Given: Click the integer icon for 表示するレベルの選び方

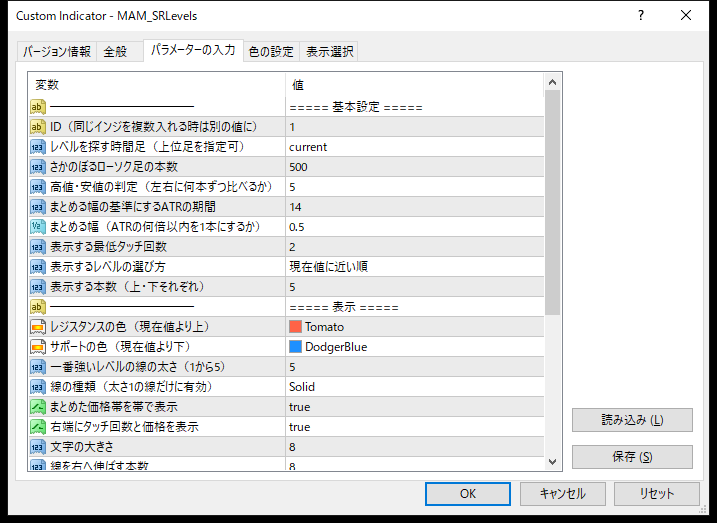Looking at the screenshot, I should coord(38,267).
